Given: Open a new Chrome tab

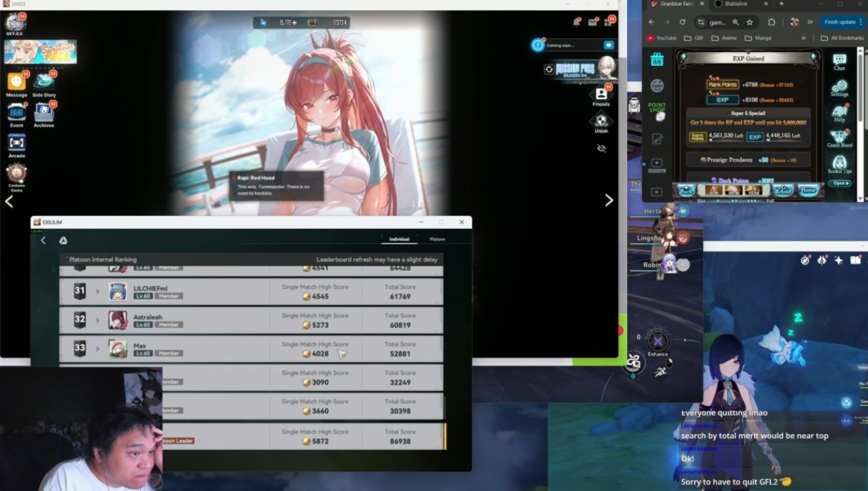Looking at the screenshot, I should (x=782, y=4).
